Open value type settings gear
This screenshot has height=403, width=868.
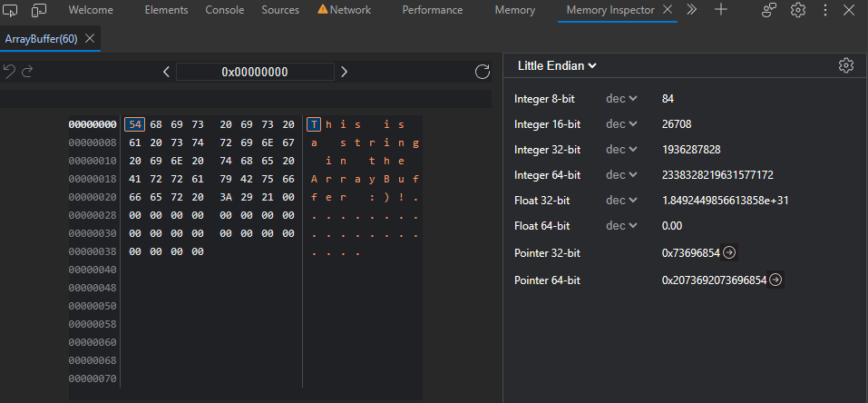(845, 65)
